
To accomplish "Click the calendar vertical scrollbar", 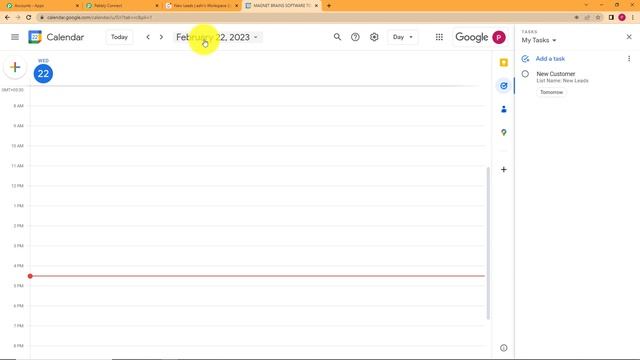I will pos(488,243).
